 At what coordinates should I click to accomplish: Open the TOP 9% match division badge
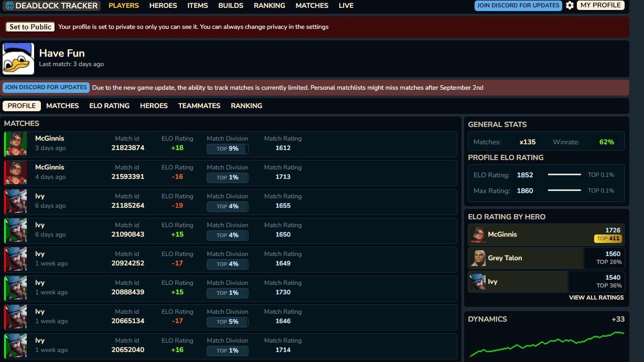pyautogui.click(x=228, y=149)
